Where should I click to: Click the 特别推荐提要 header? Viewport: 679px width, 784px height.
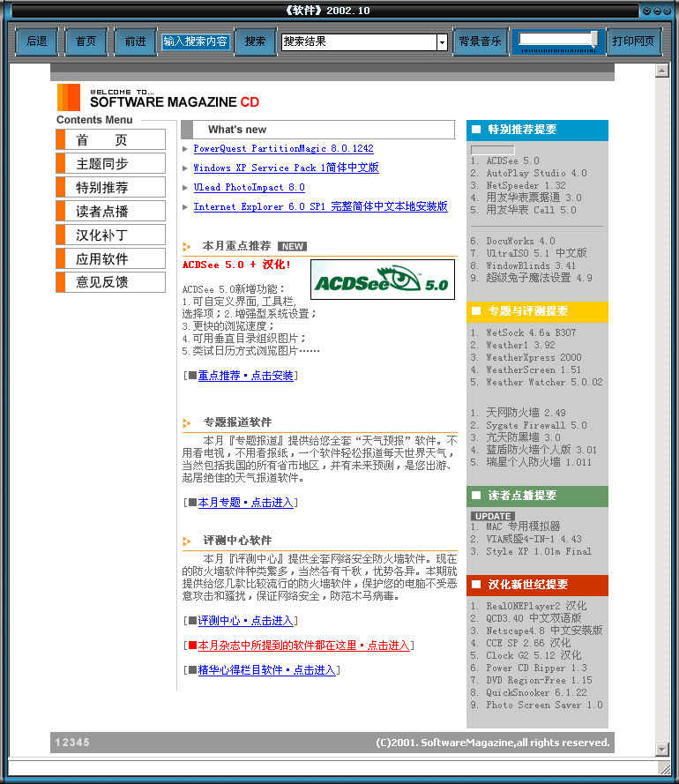pyautogui.click(x=538, y=130)
